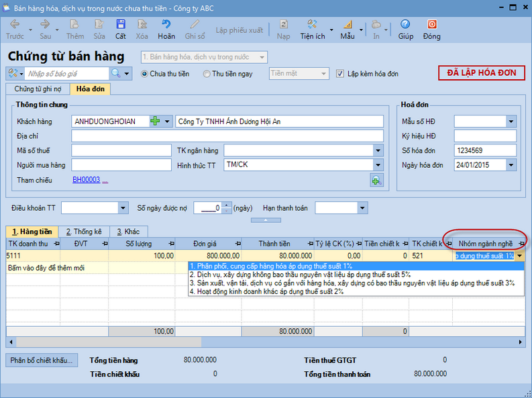
Task: Open the Ngày hóa đơn date picker
Action: click(x=511, y=165)
